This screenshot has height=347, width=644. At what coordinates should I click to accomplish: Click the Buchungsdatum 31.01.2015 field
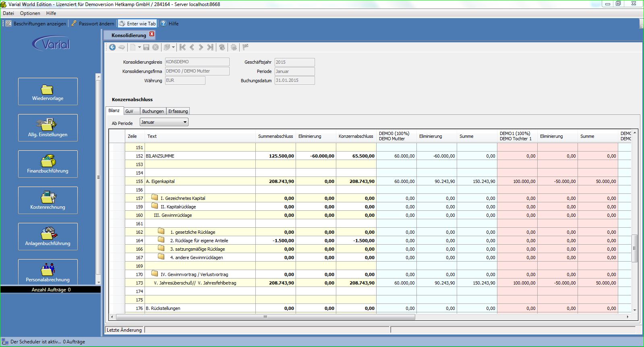click(295, 80)
